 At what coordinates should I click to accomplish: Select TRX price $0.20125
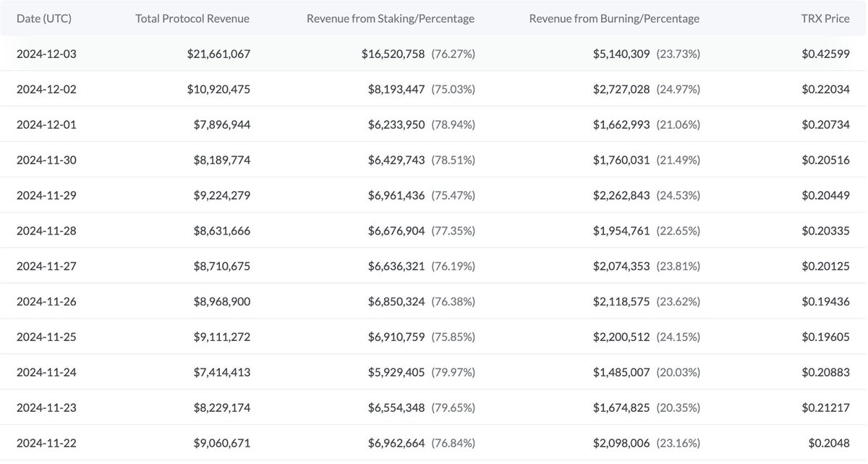pos(826,266)
